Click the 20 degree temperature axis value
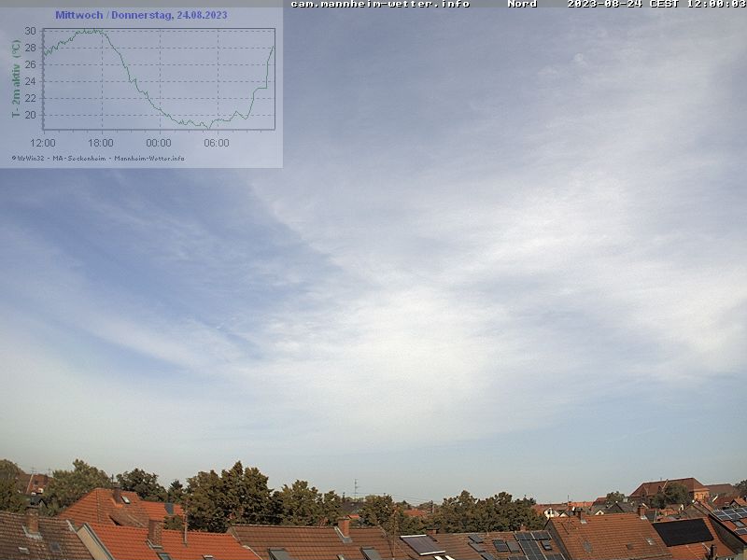747x560 pixels. tap(30, 115)
